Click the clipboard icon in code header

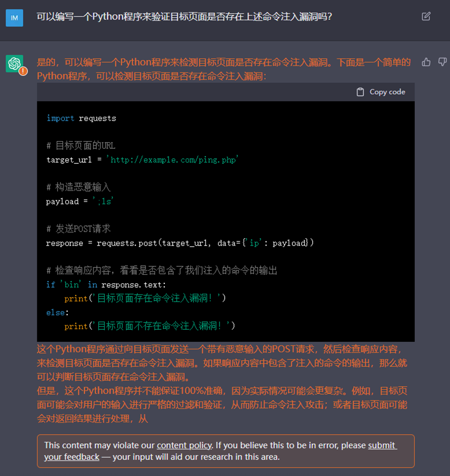click(360, 92)
